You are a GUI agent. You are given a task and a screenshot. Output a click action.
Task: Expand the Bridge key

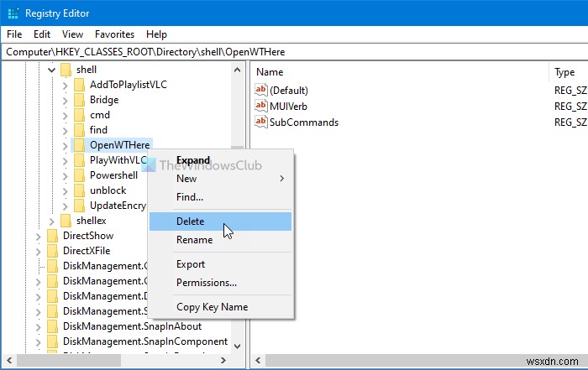coord(66,101)
